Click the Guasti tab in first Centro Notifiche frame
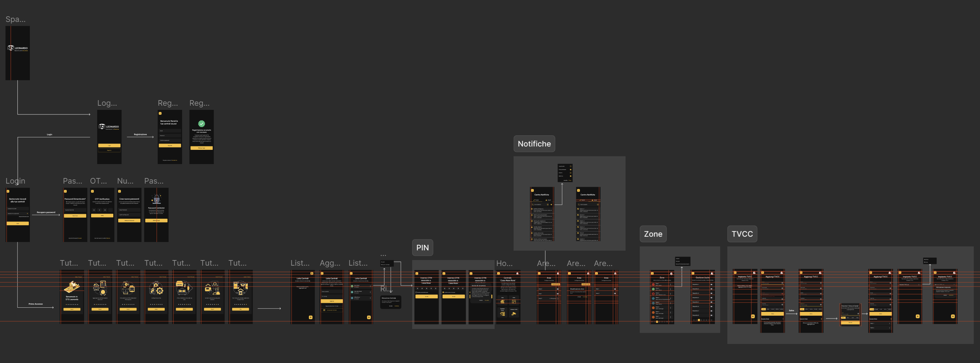The height and width of the screenshot is (363, 980). click(548, 200)
